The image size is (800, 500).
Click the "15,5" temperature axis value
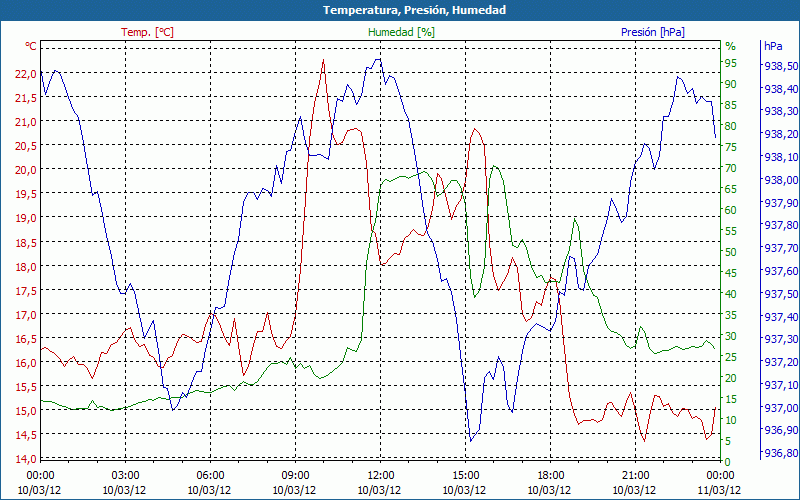click(26, 387)
